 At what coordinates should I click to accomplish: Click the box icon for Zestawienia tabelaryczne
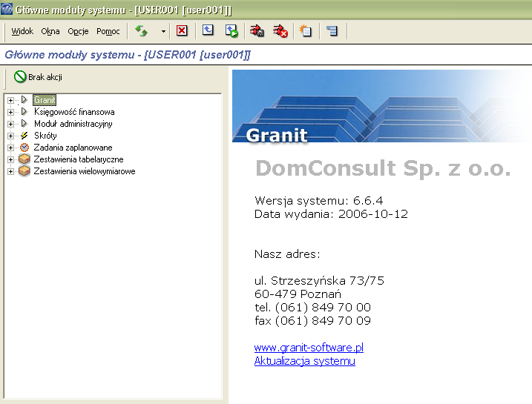click(x=24, y=159)
